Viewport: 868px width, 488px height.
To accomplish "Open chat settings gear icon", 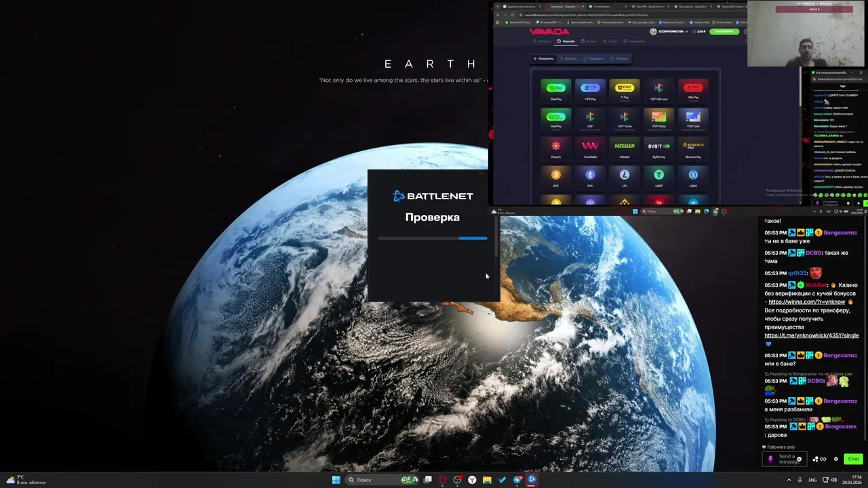I will (x=835, y=459).
